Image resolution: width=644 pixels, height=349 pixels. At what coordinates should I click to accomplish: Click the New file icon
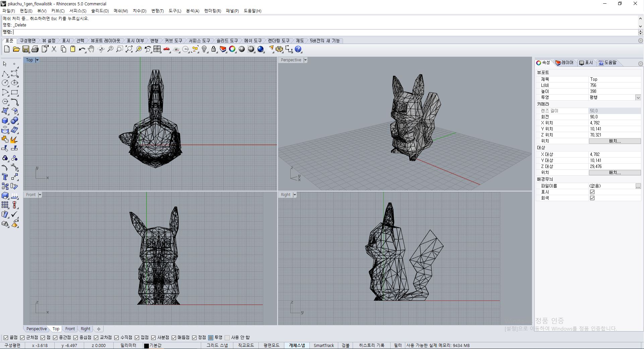(7, 49)
